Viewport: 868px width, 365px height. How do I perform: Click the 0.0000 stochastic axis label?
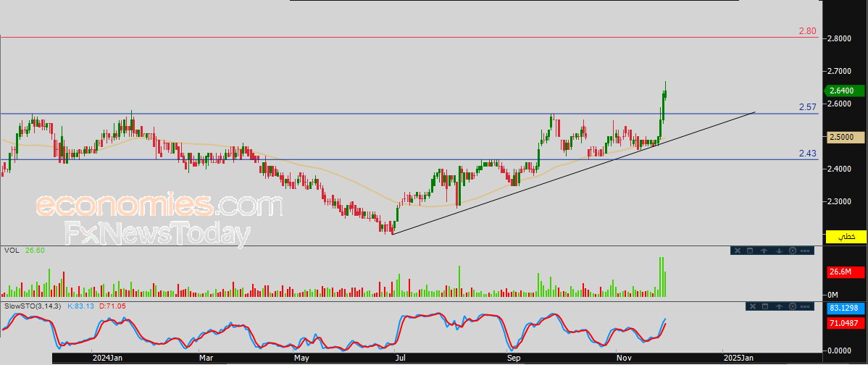[839, 351]
